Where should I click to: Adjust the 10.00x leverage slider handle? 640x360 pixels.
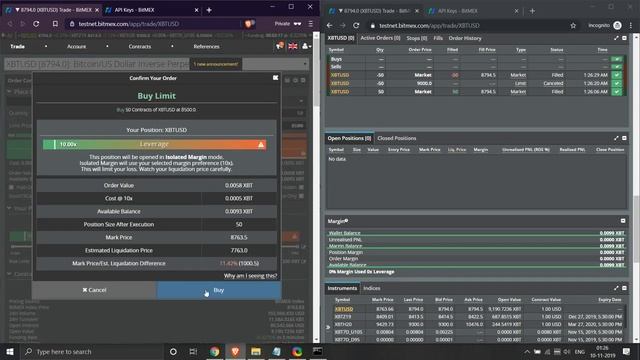click(55, 144)
